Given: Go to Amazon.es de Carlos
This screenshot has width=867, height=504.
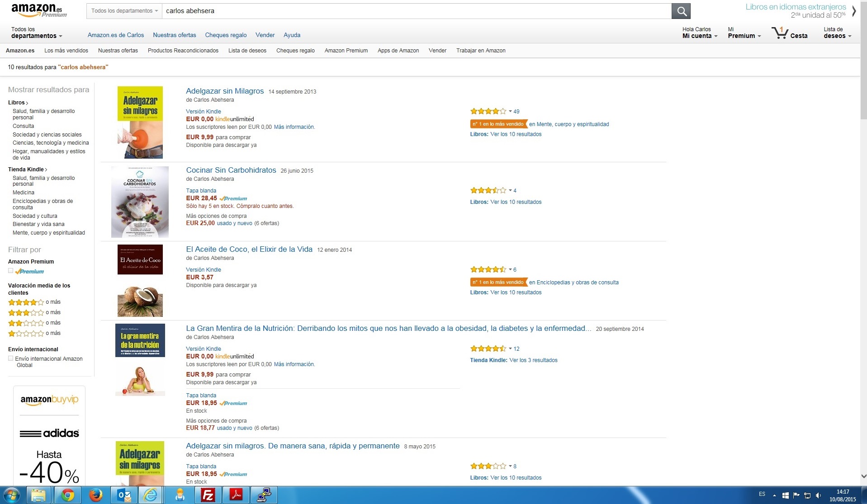Looking at the screenshot, I should point(116,35).
